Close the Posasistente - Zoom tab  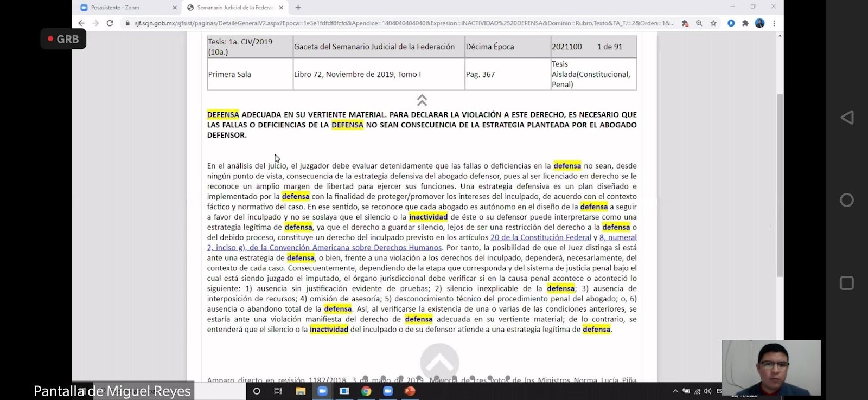tap(175, 8)
